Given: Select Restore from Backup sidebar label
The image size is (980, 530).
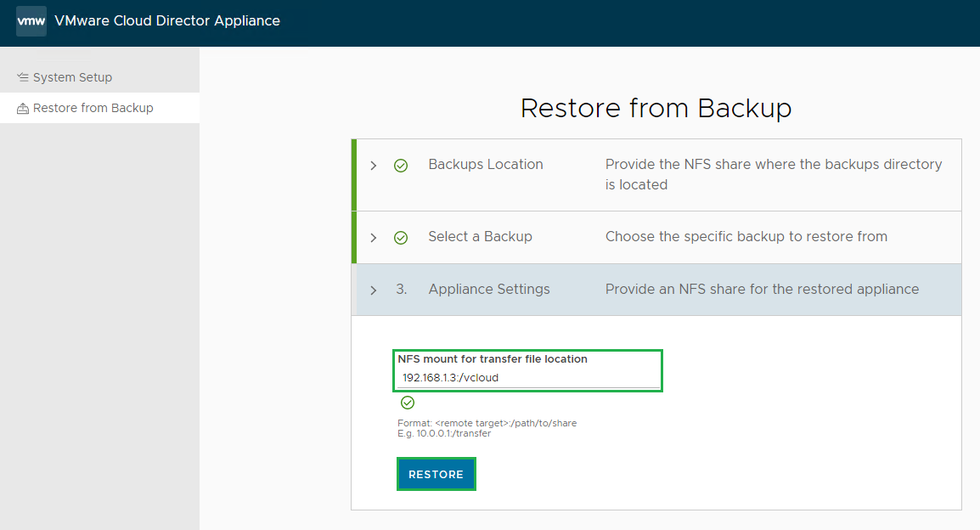Looking at the screenshot, I should pyautogui.click(x=93, y=108).
